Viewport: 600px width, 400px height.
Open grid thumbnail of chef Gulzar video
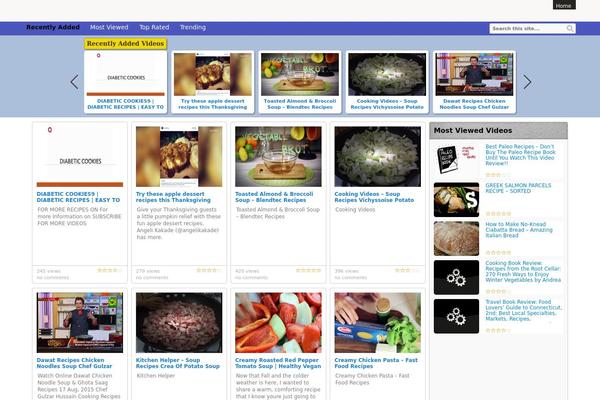tap(80, 323)
